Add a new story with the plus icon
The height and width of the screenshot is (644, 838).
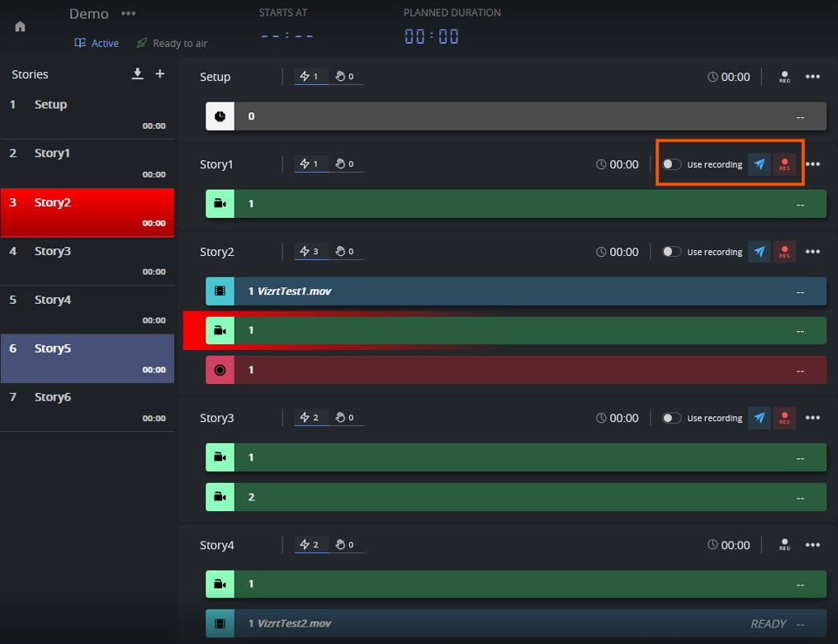[x=160, y=73]
